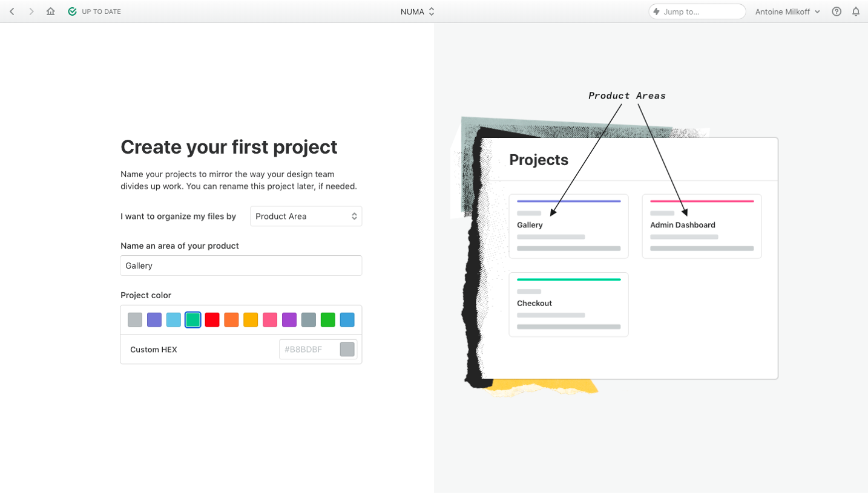Pick the slate gray project color swatch
Image resolution: width=868 pixels, height=493 pixels.
tap(309, 320)
